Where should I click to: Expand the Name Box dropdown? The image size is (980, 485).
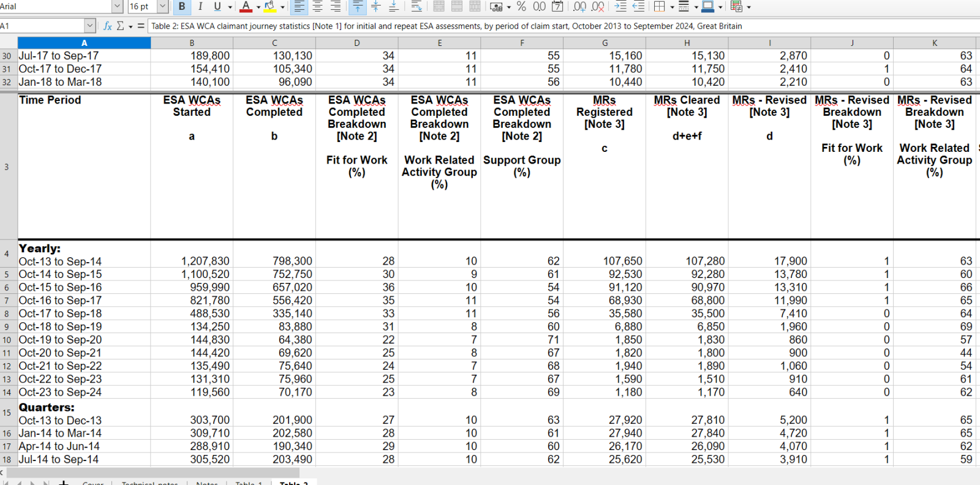[x=90, y=26]
